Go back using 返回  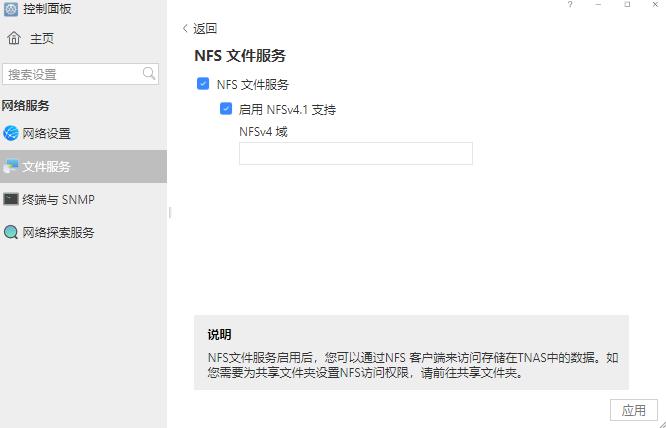tap(199, 29)
